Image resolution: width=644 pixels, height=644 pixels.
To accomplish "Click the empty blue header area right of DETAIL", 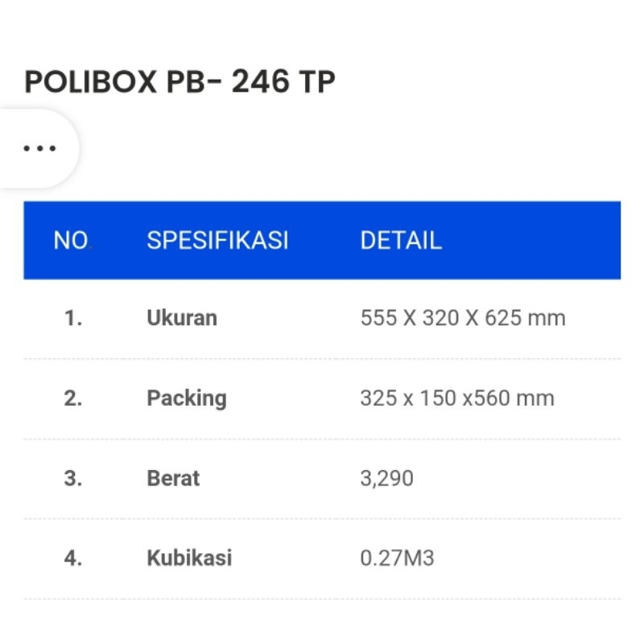I will pos(539,240).
